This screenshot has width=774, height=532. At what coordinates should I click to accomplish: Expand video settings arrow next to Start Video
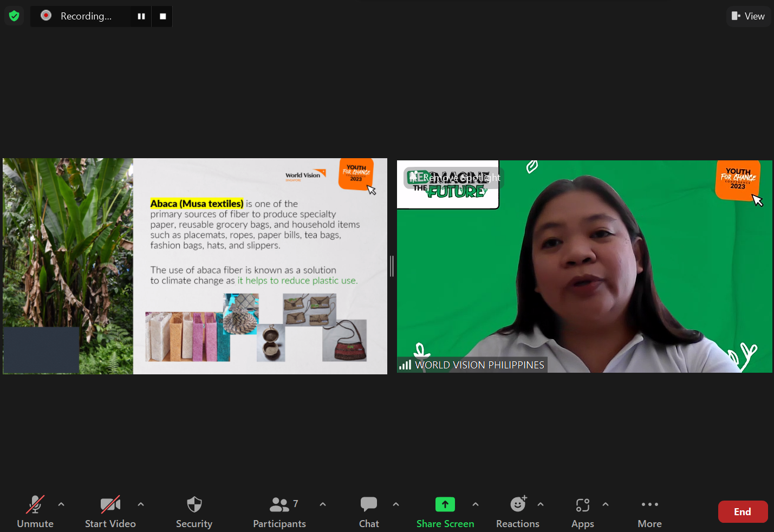pyautogui.click(x=141, y=504)
